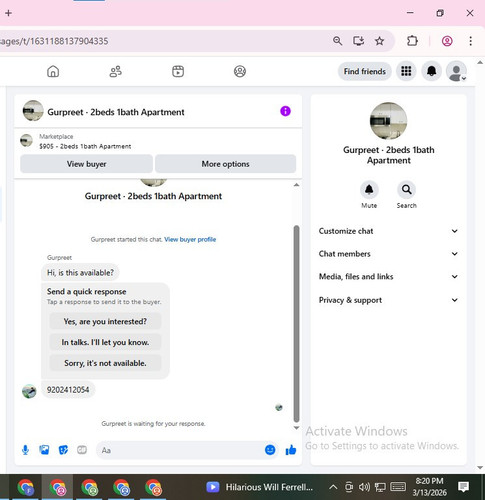
Task: Send a thumbs-up like
Action: 291,450
